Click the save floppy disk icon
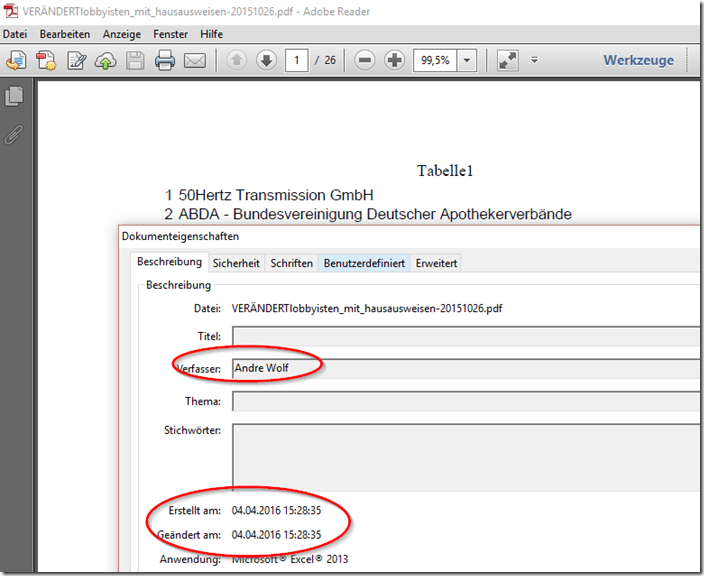 [x=135, y=60]
